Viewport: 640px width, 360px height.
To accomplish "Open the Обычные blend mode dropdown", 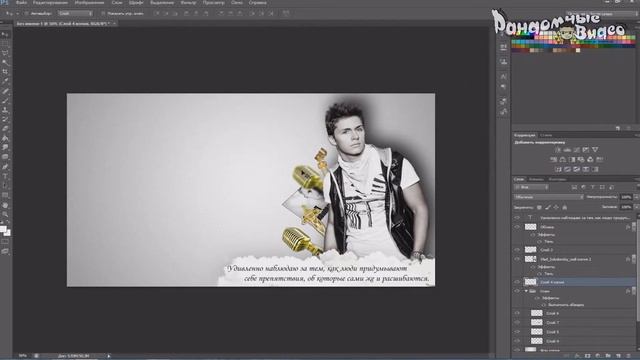I will 549,197.
